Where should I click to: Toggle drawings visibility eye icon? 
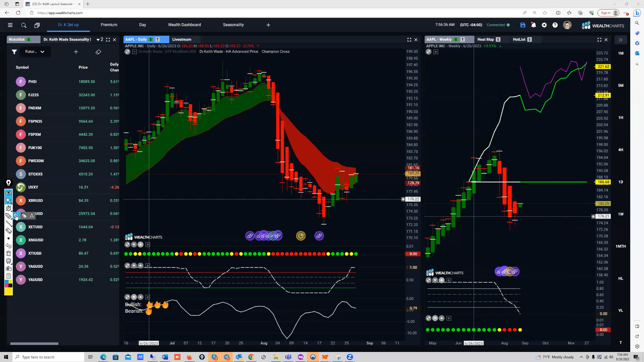point(9,193)
